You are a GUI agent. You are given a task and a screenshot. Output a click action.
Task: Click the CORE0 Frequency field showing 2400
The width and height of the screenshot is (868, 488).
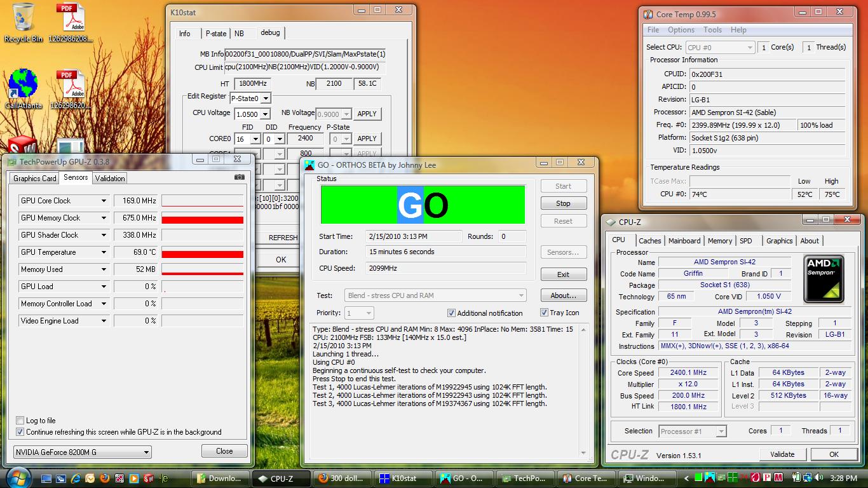click(306, 139)
